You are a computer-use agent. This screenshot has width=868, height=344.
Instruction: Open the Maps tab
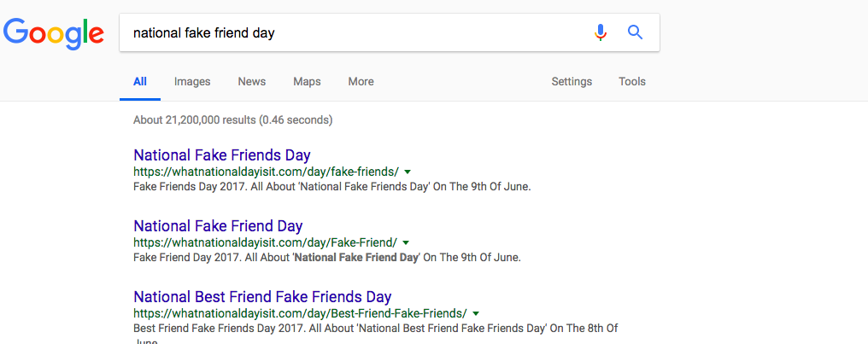[x=307, y=81]
